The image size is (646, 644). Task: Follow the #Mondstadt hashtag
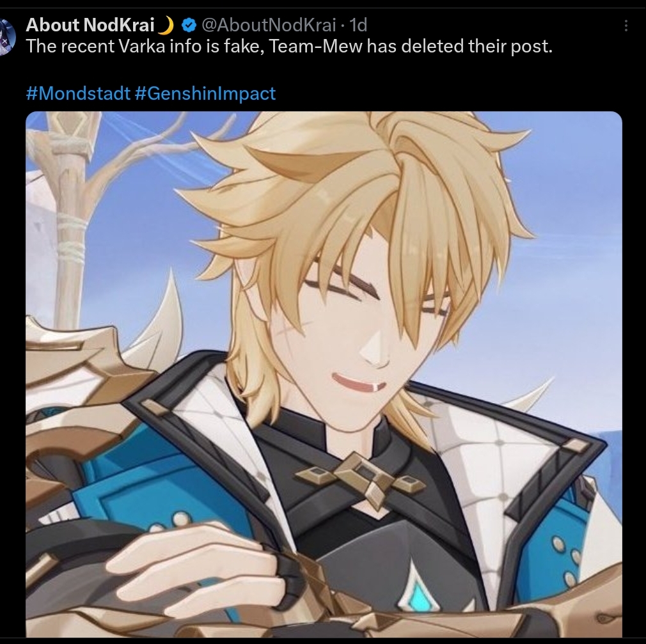point(78,93)
